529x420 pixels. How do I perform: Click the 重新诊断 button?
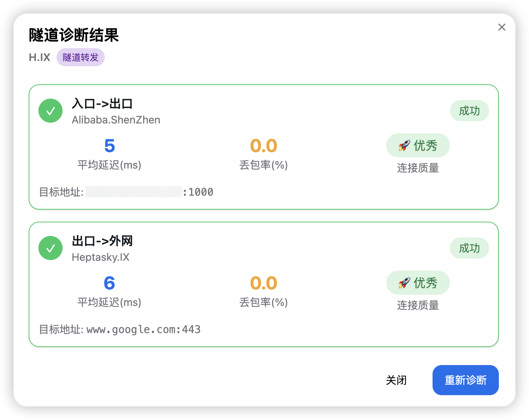[x=465, y=380]
